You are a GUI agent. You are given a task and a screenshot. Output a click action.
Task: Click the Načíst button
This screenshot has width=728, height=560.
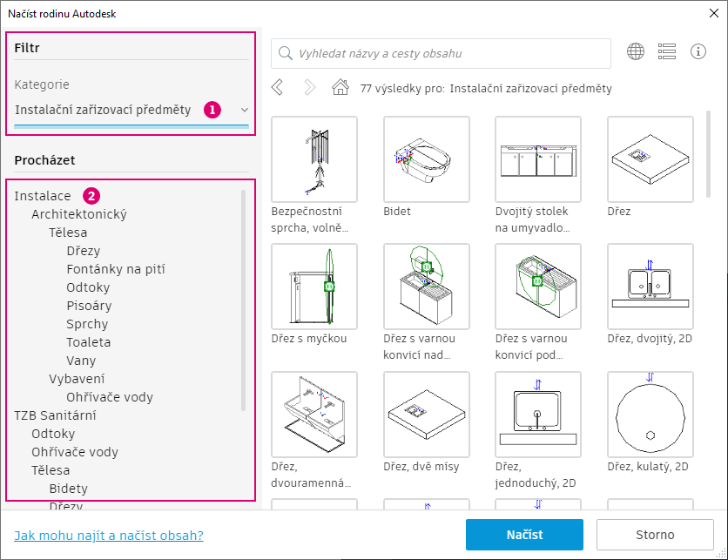[x=524, y=535]
